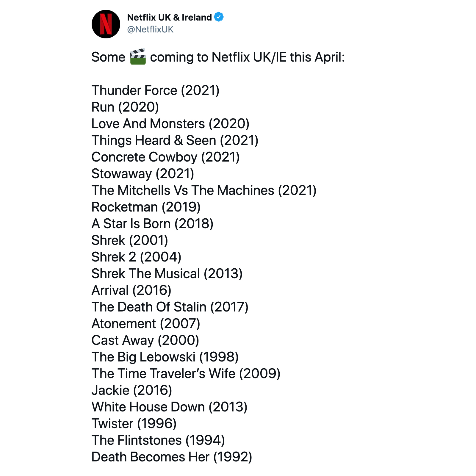Click 'Shrek The Musical (2013)' text
476x476 pixels.
point(167,274)
